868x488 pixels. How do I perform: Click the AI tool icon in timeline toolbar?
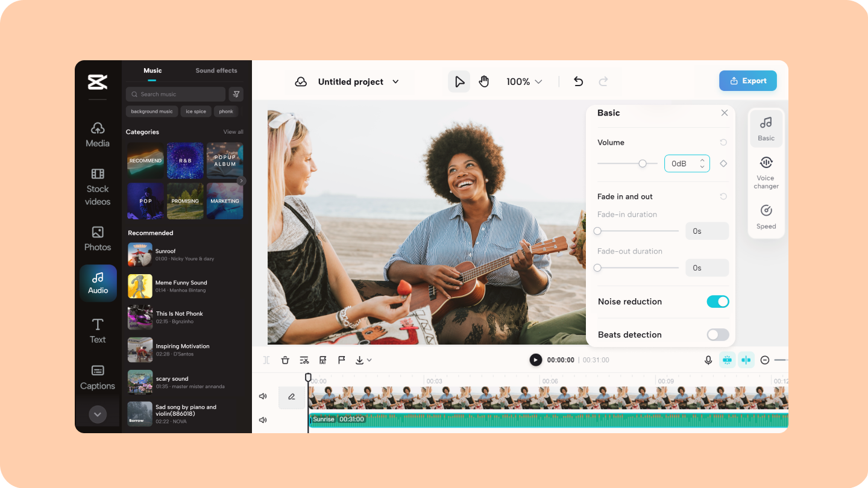323,360
